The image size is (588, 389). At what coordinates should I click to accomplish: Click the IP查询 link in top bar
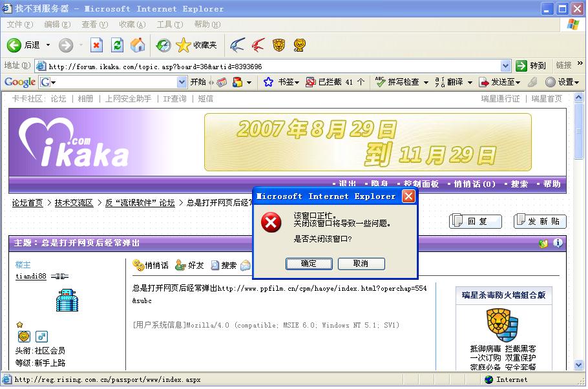pos(174,99)
